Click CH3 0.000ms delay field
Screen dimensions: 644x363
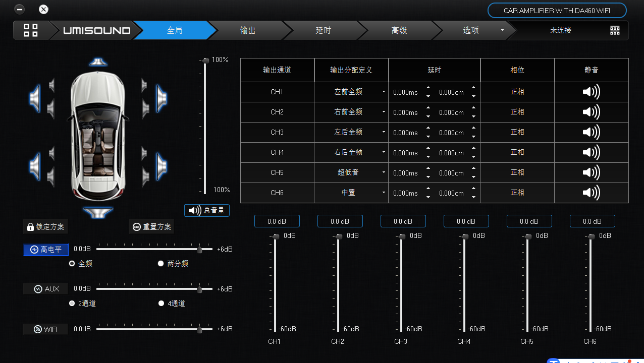(405, 133)
